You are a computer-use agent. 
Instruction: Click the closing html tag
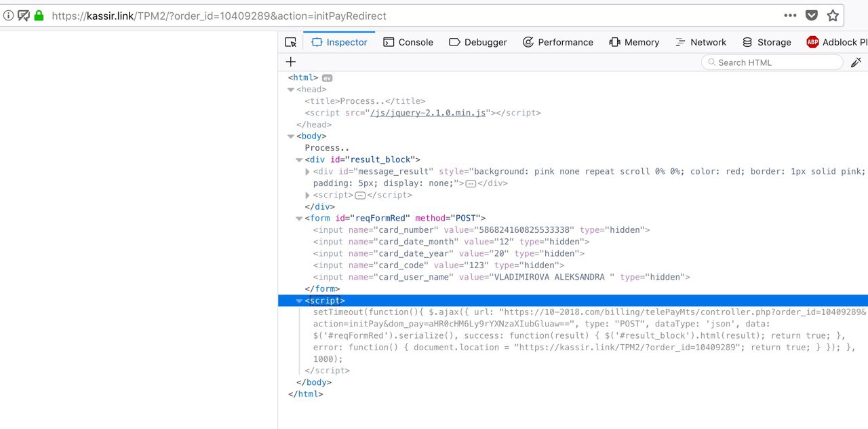(306, 394)
